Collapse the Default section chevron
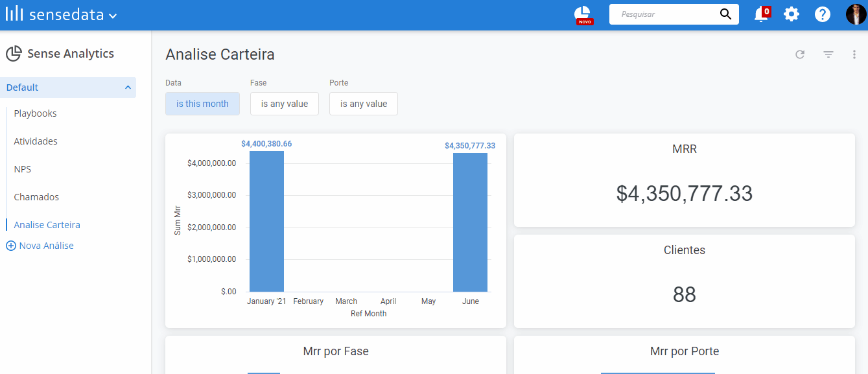Viewport: 868px width, 374px height. (x=128, y=88)
